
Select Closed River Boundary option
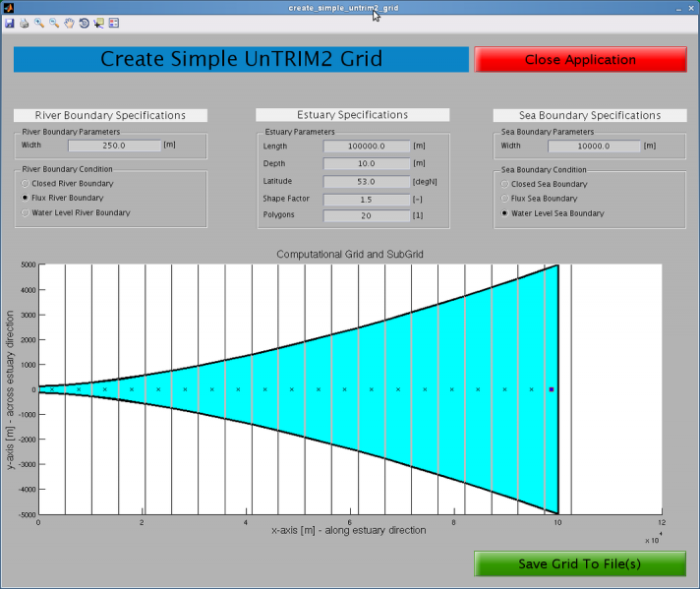[26, 183]
